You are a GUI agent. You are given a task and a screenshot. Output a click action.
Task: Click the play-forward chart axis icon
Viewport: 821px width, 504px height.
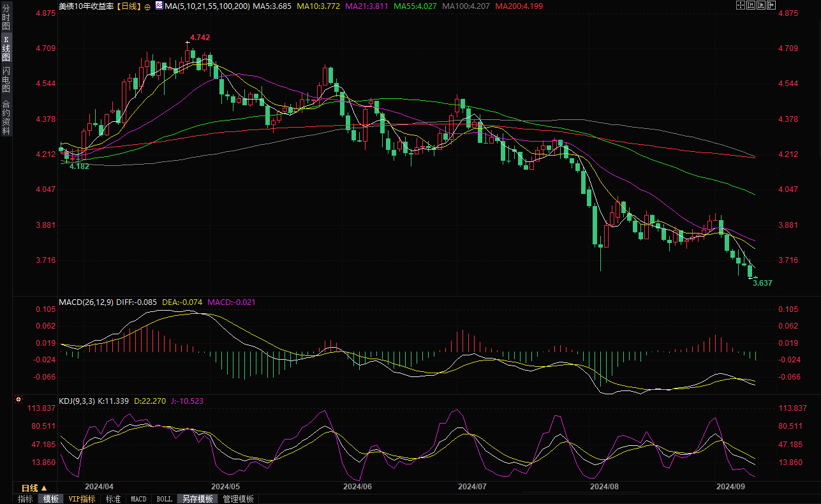760,5
